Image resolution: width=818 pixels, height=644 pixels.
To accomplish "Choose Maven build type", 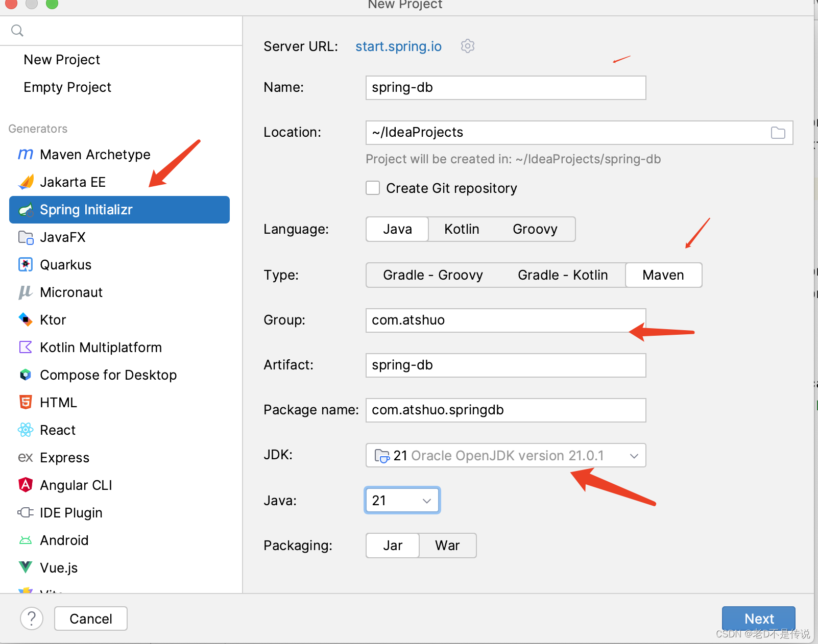I will coord(663,275).
